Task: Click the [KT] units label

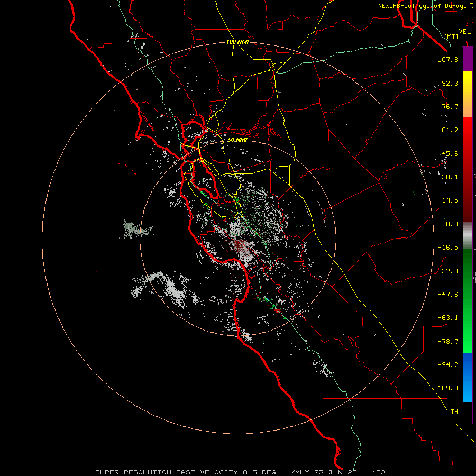Action: click(x=452, y=36)
